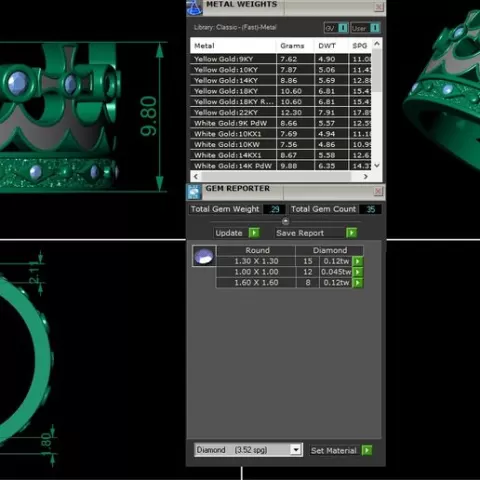This screenshot has width=480, height=480.
Task: Click the Metal Weights flask icon
Action: click(194, 8)
